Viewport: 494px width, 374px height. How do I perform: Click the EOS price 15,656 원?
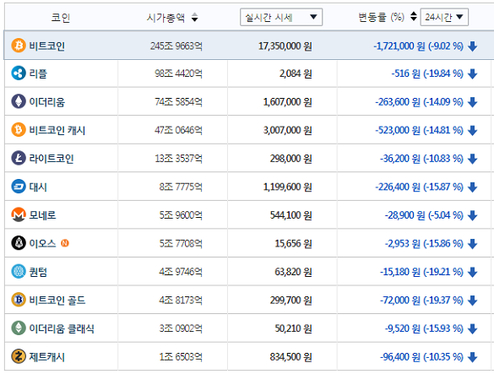click(x=293, y=244)
